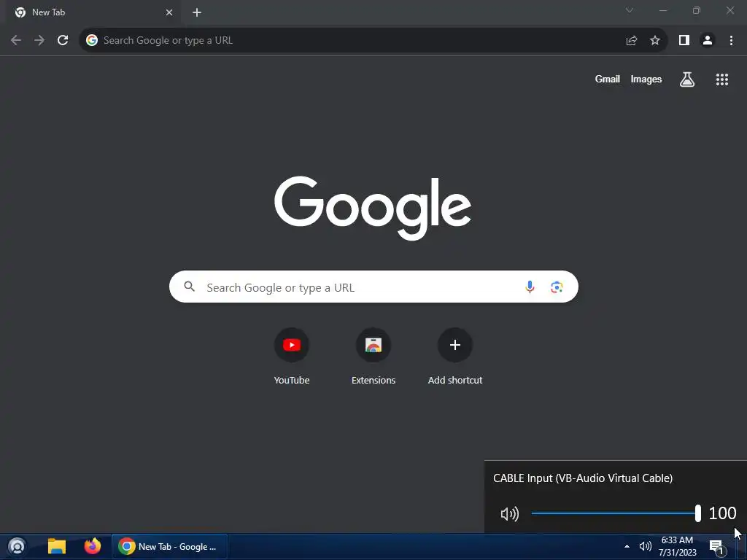Open File Explorer from taskbar
747x560 pixels.
57,547
